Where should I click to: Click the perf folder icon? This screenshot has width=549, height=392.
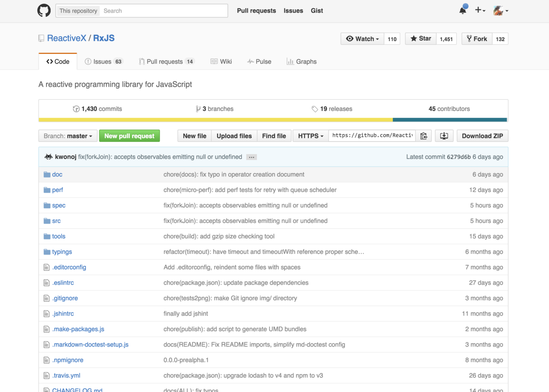[47, 190]
